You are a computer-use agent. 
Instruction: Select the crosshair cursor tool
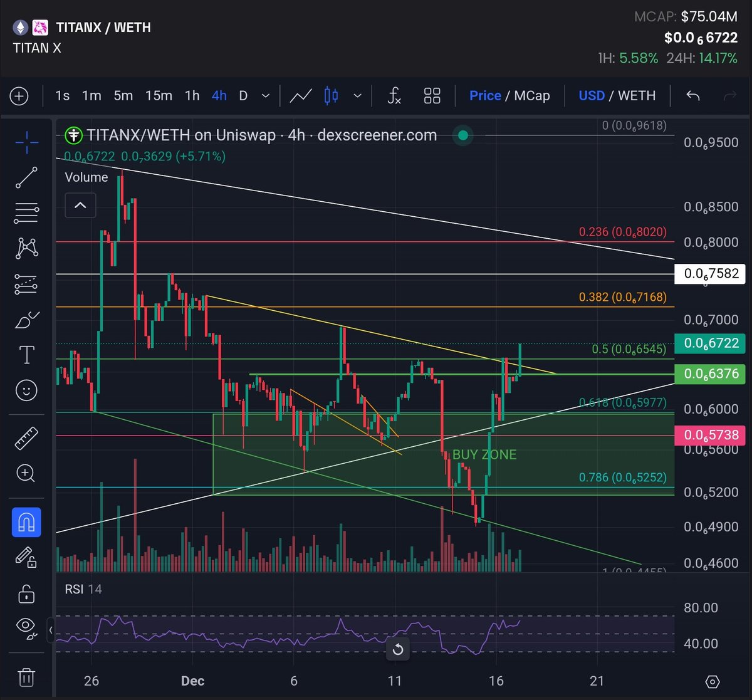click(26, 142)
